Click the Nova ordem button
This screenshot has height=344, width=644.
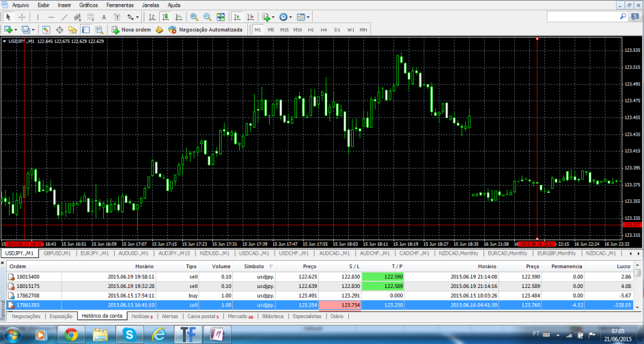pos(131,29)
